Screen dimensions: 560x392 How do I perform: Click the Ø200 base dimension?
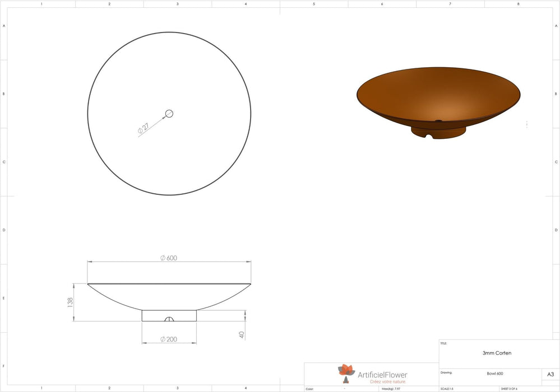(x=168, y=339)
